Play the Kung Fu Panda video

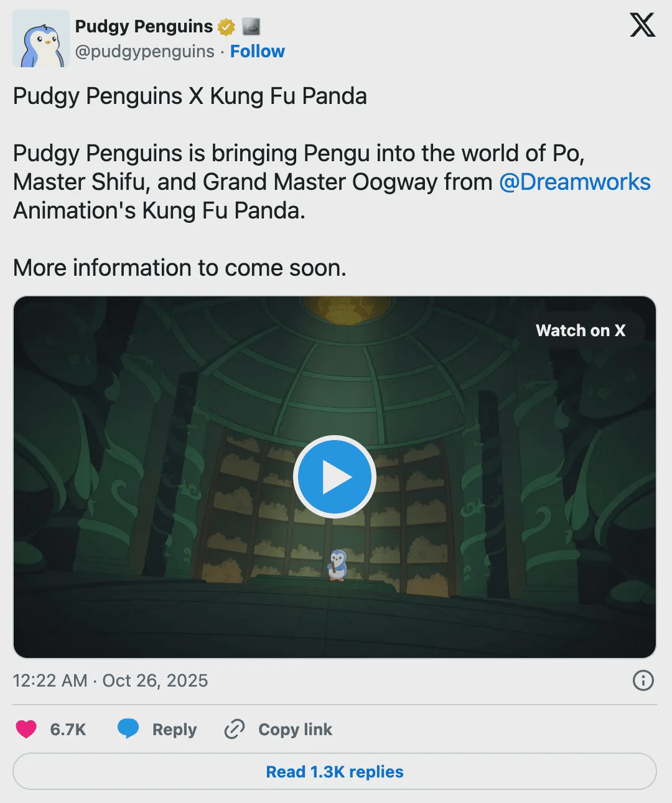click(335, 477)
